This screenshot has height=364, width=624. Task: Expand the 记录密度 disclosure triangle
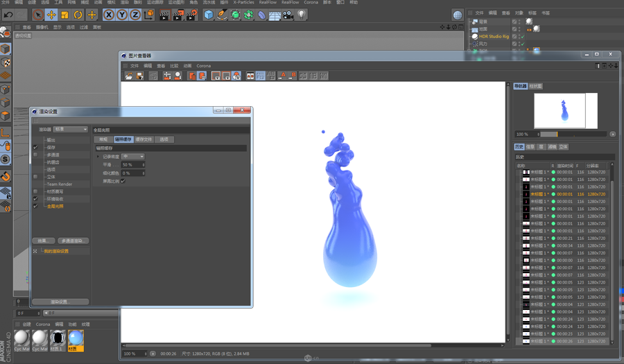[x=98, y=156]
